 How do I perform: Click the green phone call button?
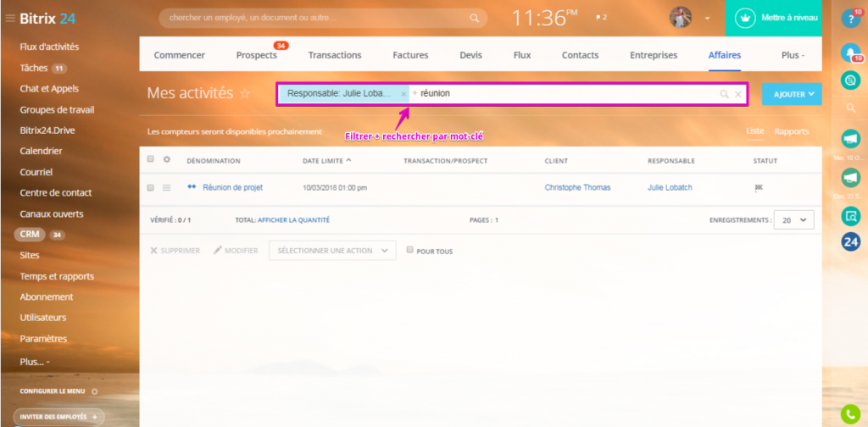[x=850, y=414]
